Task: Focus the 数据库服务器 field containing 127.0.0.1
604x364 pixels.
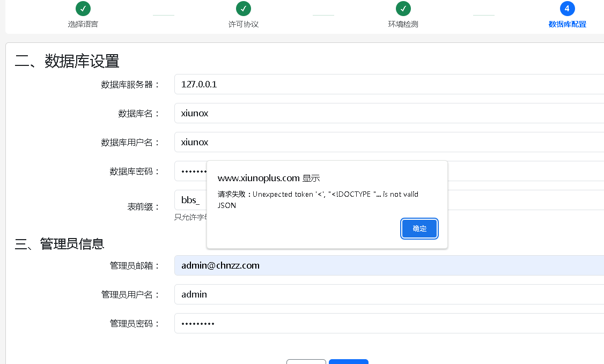Action: coord(389,84)
